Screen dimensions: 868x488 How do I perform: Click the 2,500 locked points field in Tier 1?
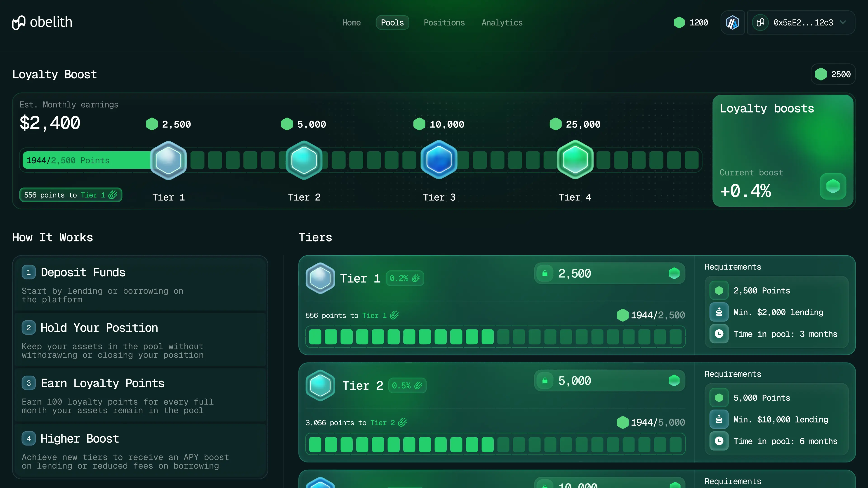[610, 273]
